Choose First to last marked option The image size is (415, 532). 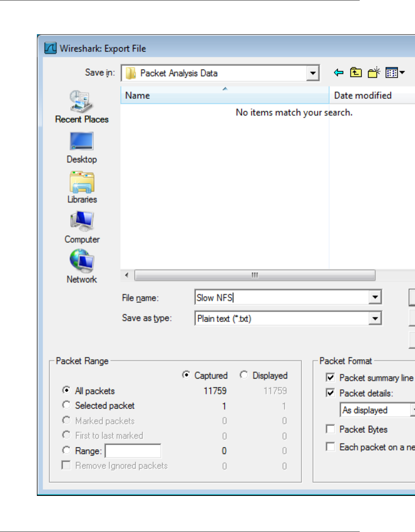click(66, 435)
